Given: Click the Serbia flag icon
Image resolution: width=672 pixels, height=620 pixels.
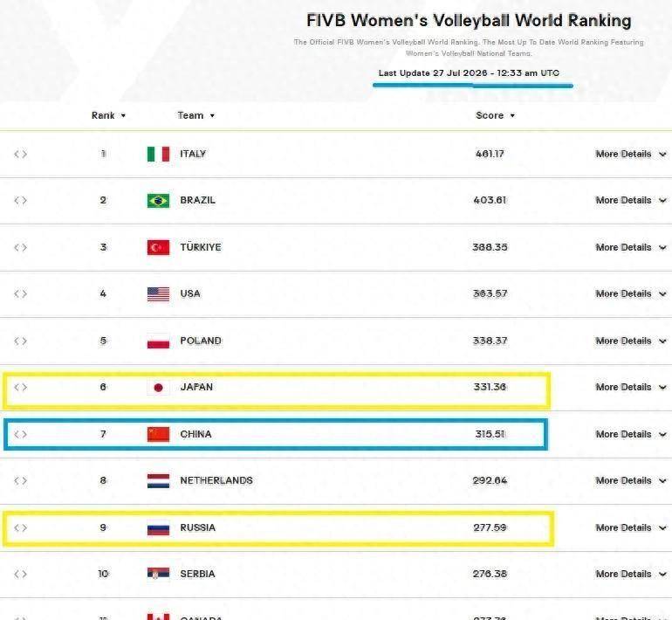Looking at the screenshot, I should [x=158, y=574].
